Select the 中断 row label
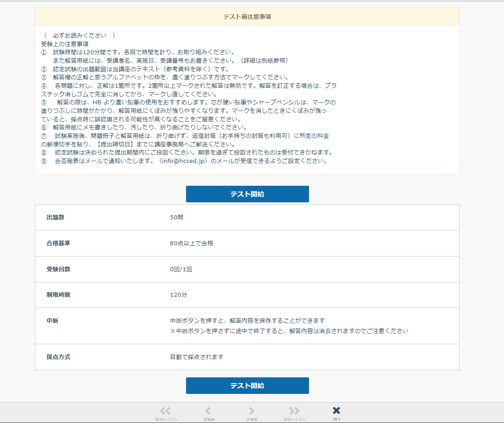The height and width of the screenshot is (423, 504). [52, 321]
